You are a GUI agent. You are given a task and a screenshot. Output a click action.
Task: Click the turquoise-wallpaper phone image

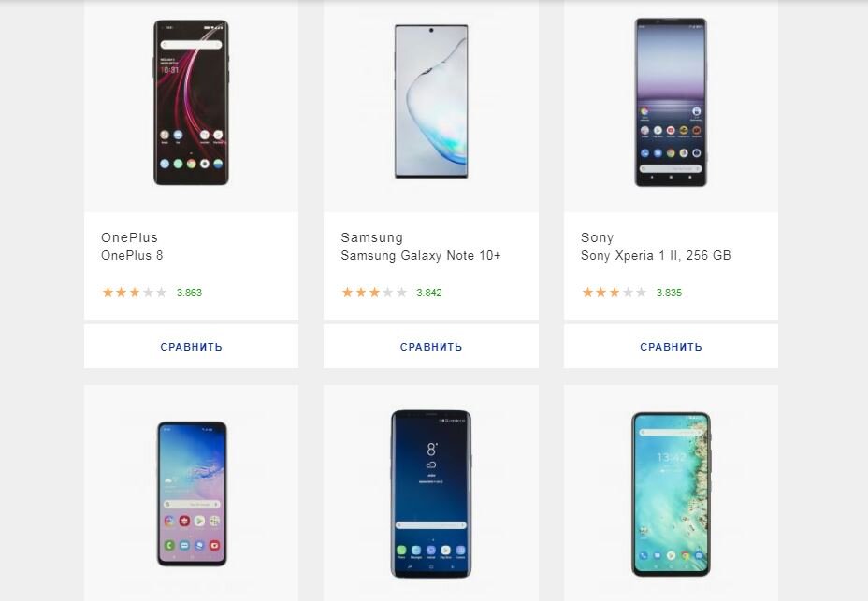pyautogui.click(x=671, y=494)
